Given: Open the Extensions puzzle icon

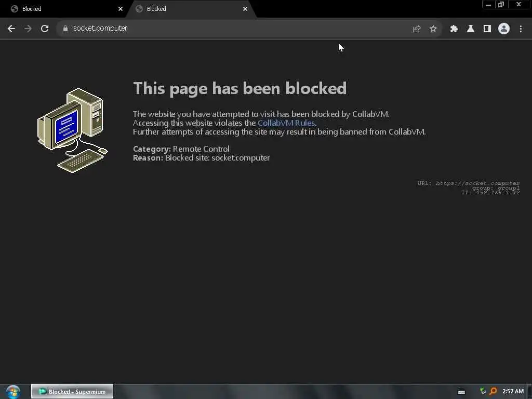Looking at the screenshot, I should (454, 29).
